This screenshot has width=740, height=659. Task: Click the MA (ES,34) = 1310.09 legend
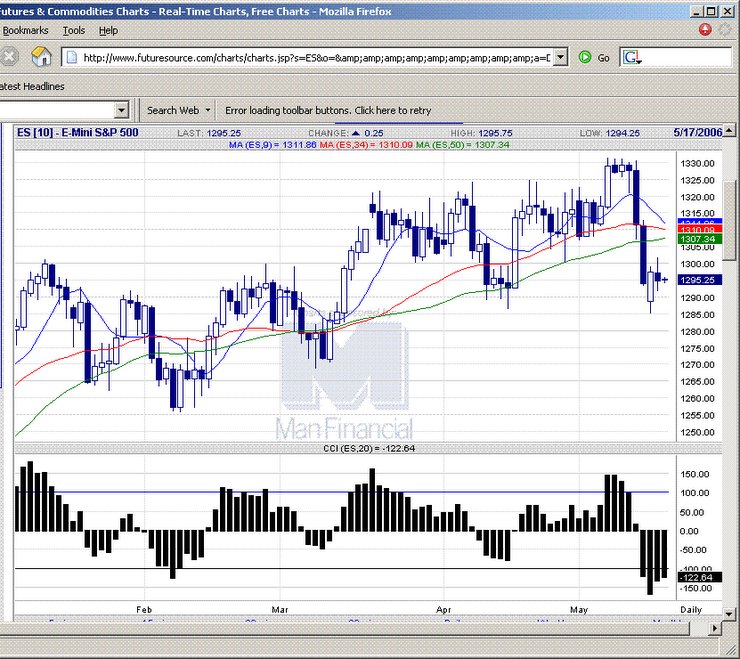pyautogui.click(x=366, y=145)
